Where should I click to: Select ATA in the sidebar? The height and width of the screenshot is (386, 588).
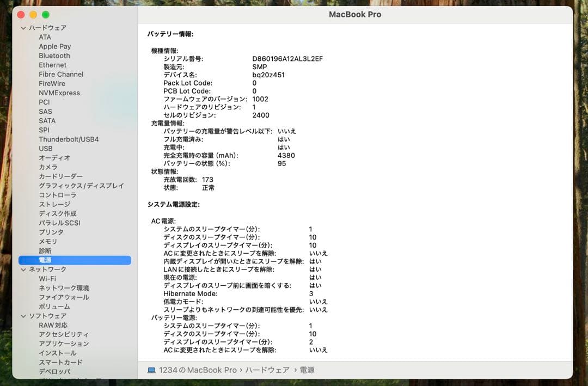[45, 37]
